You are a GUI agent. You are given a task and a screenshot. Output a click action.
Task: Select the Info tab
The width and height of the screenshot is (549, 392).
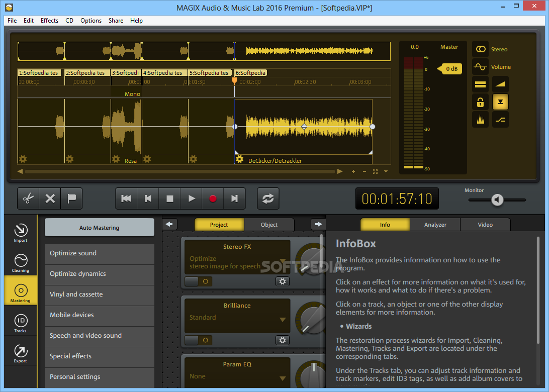385,225
